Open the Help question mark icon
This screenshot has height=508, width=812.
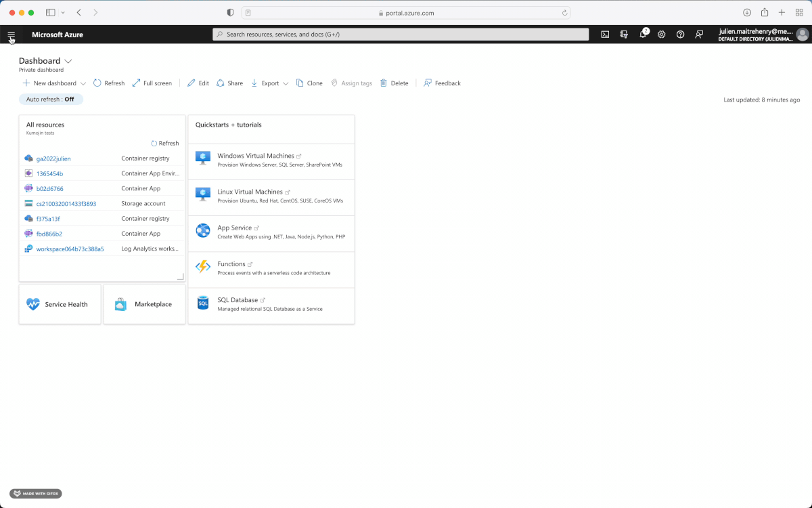(x=681, y=35)
